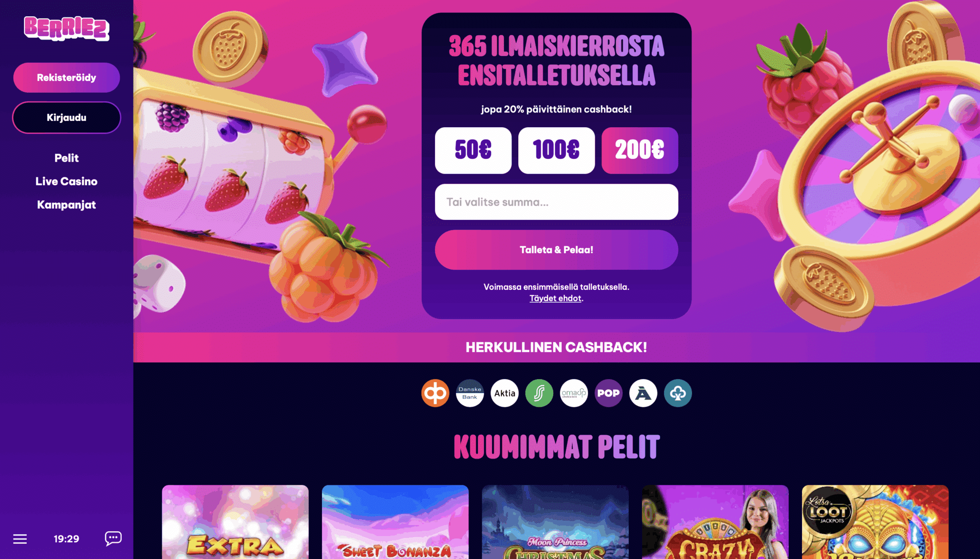The height and width of the screenshot is (559, 980).
Task: Select the 50€ deposit amount
Action: pyautogui.click(x=473, y=150)
